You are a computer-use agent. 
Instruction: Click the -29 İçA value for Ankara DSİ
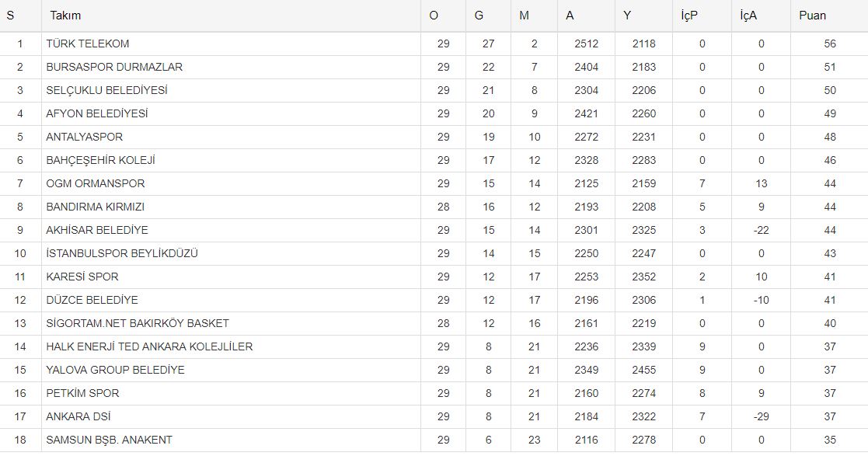pos(761,416)
